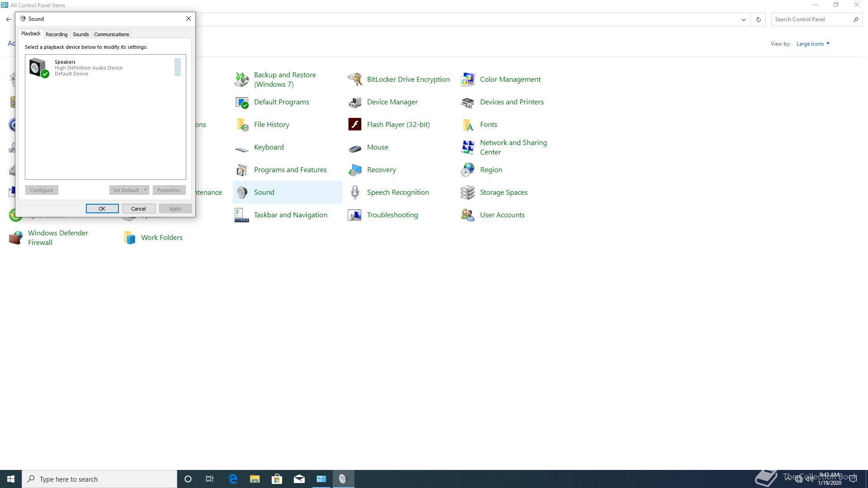Click OK in the Sound dialog
The height and width of the screenshot is (488, 868).
(102, 209)
